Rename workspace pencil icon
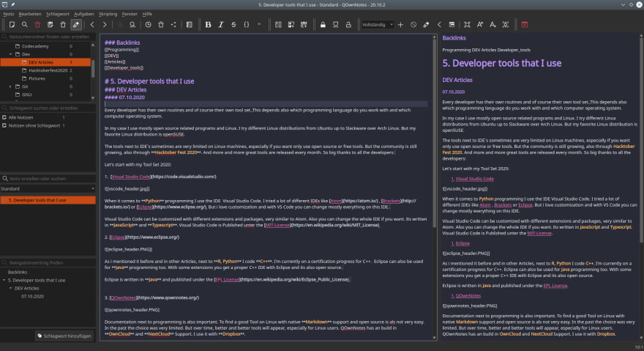The width and height of the screenshot is (644, 351). tap(426, 25)
